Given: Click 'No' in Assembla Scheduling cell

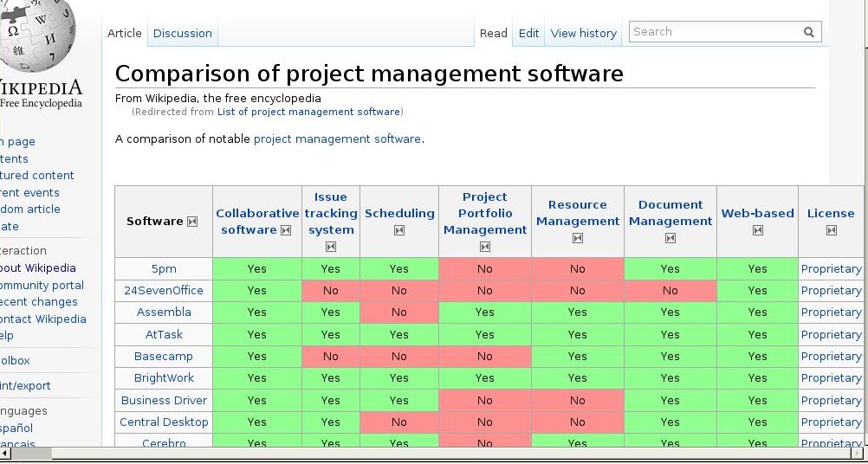Looking at the screenshot, I should 399,312.
